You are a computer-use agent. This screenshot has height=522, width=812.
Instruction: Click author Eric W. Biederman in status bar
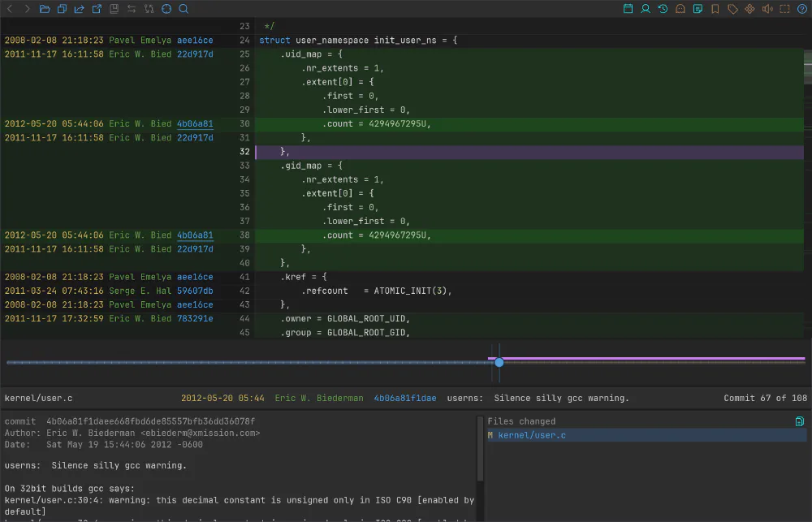(319, 399)
